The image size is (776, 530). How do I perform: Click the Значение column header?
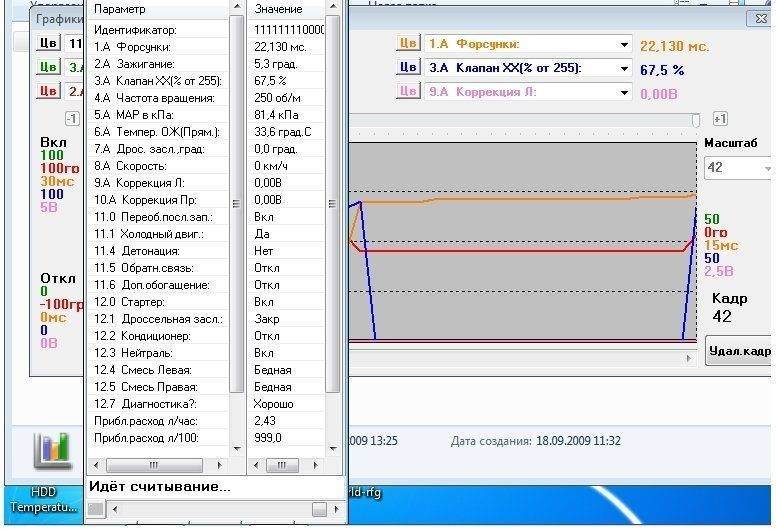point(285,9)
